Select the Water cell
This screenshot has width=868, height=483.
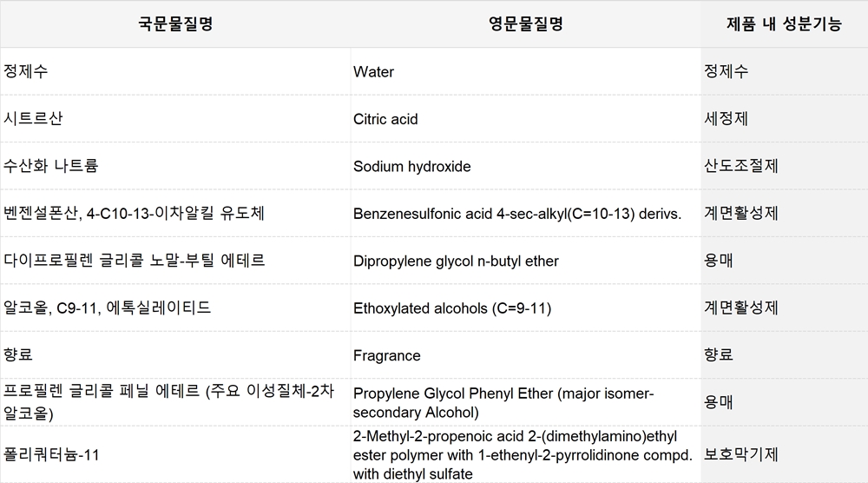pyautogui.click(x=525, y=71)
